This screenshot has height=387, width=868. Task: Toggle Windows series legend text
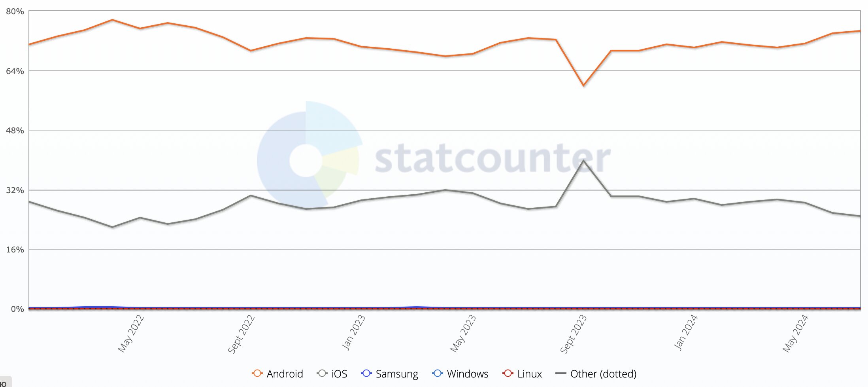click(468, 374)
